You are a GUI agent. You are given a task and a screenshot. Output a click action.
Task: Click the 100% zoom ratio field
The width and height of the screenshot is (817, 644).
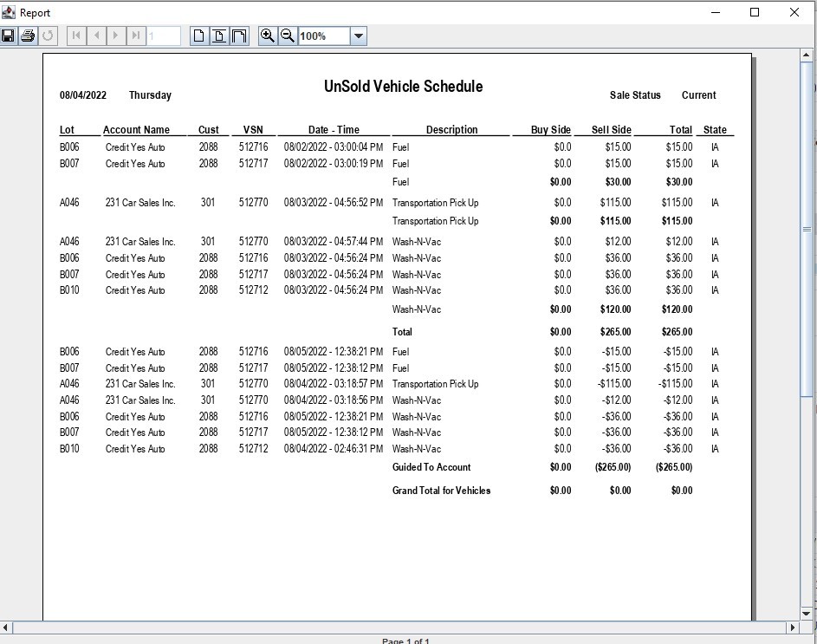pos(324,36)
